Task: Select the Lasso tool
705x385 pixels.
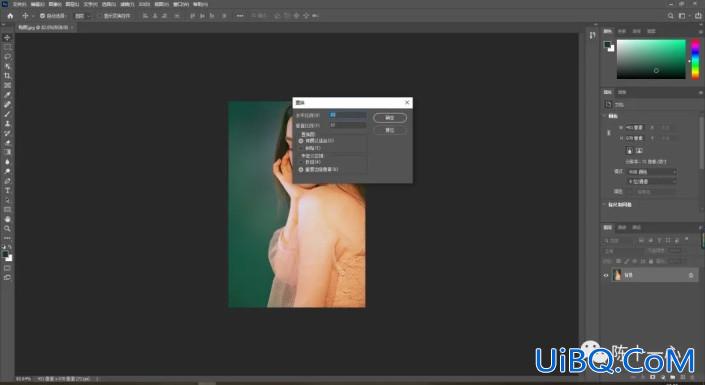Action: [x=7, y=57]
